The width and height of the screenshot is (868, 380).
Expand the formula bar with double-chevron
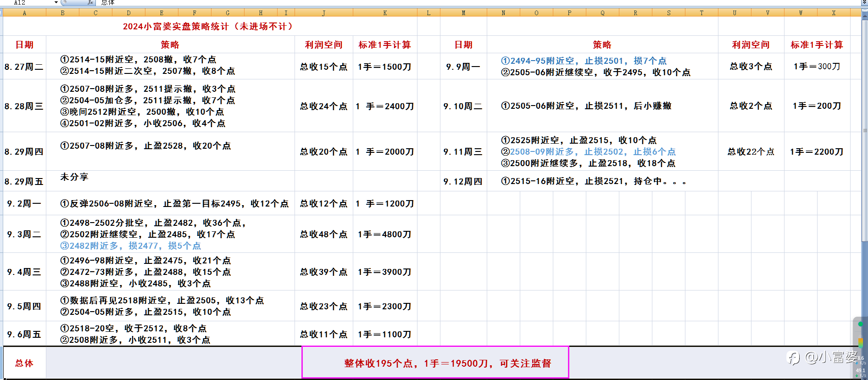(x=864, y=2)
